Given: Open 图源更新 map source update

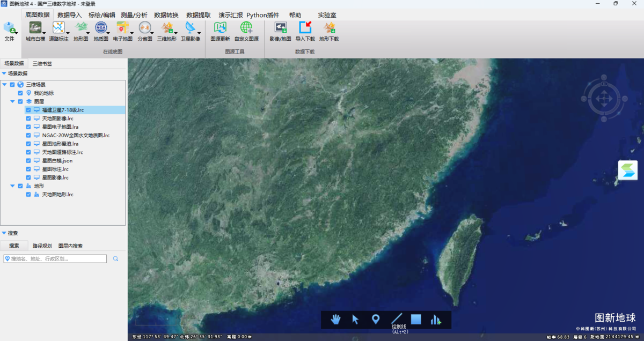Looking at the screenshot, I should tap(220, 28).
